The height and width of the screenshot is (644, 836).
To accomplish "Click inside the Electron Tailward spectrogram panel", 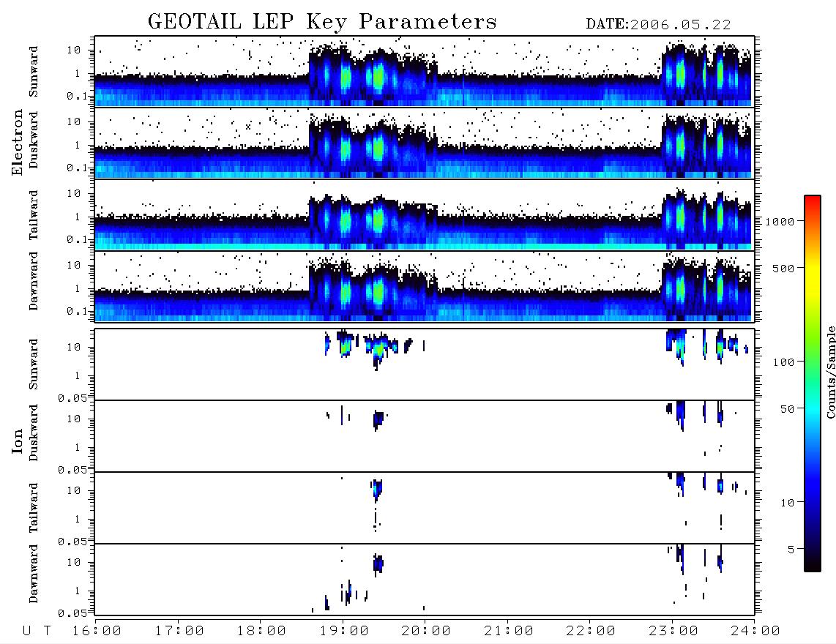I will (425, 215).
